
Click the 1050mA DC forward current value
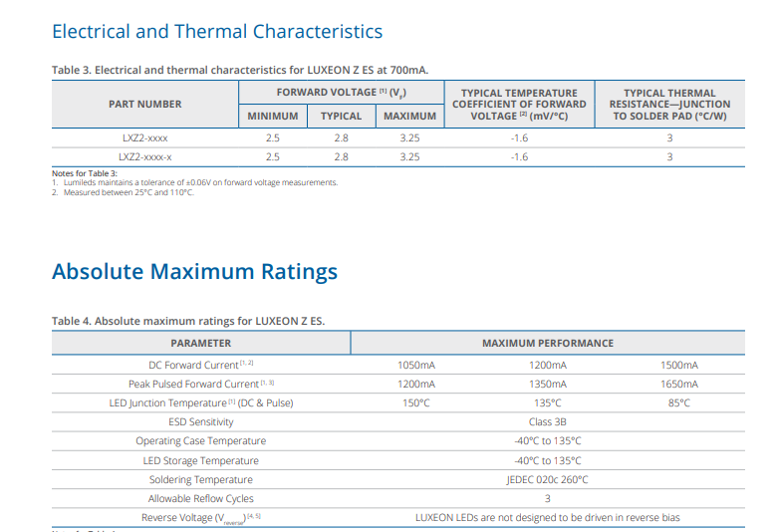(416, 366)
